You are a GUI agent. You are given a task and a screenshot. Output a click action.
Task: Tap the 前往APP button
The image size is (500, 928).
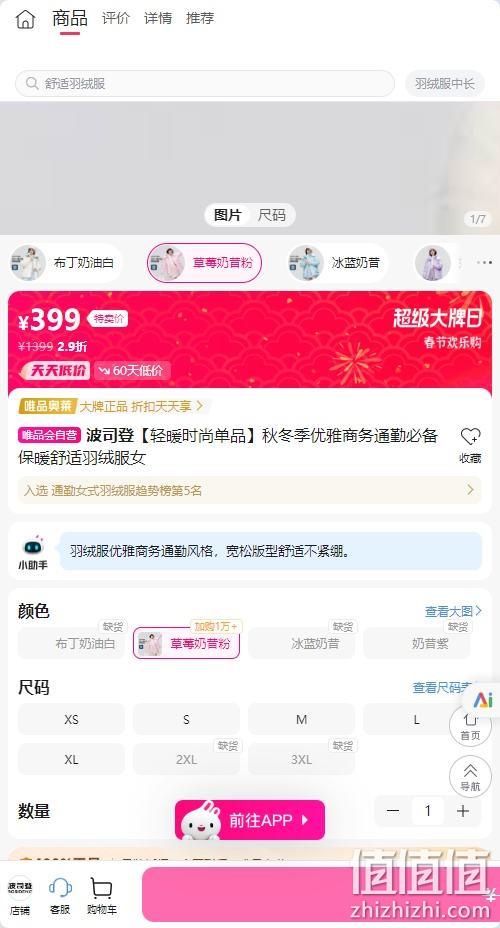tap(250, 820)
